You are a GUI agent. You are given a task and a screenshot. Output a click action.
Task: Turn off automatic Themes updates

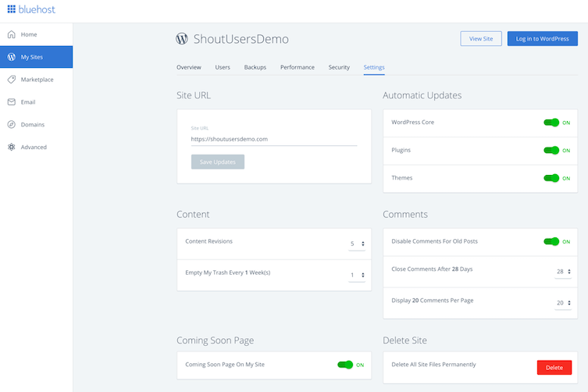click(551, 178)
